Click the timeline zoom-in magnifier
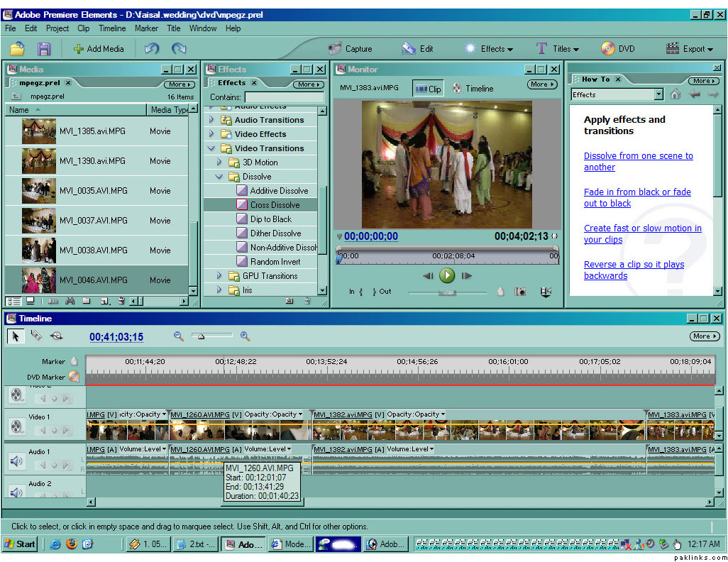The height and width of the screenshot is (562, 728). coord(245,336)
